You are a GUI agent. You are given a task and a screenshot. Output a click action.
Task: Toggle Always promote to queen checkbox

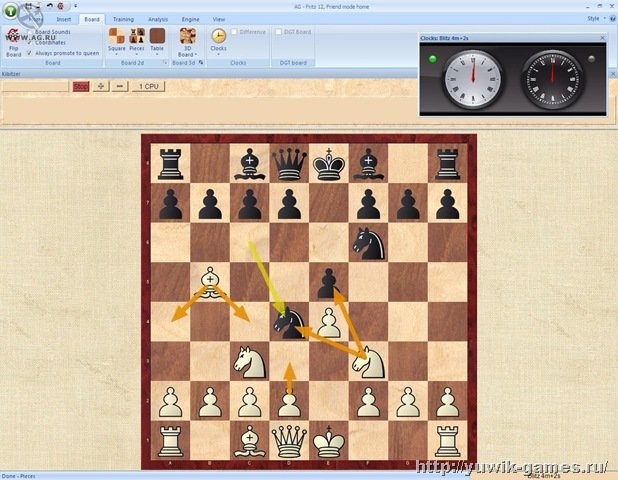[30, 53]
